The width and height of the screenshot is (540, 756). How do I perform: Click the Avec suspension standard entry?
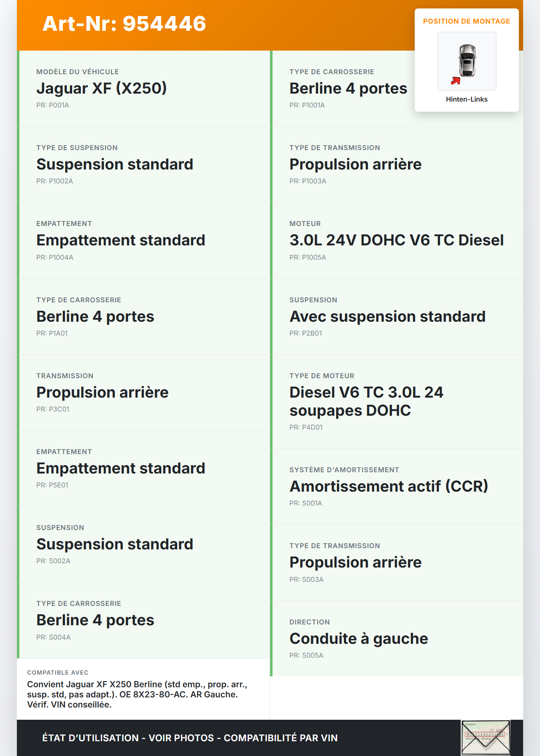point(387,316)
